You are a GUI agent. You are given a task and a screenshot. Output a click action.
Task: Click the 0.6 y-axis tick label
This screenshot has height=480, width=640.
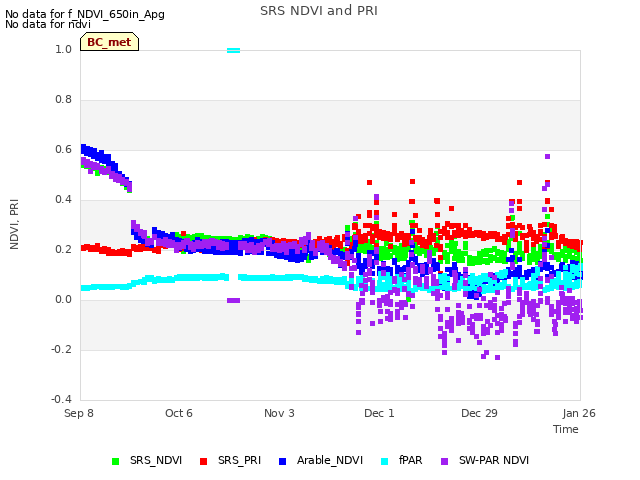pyautogui.click(x=63, y=150)
